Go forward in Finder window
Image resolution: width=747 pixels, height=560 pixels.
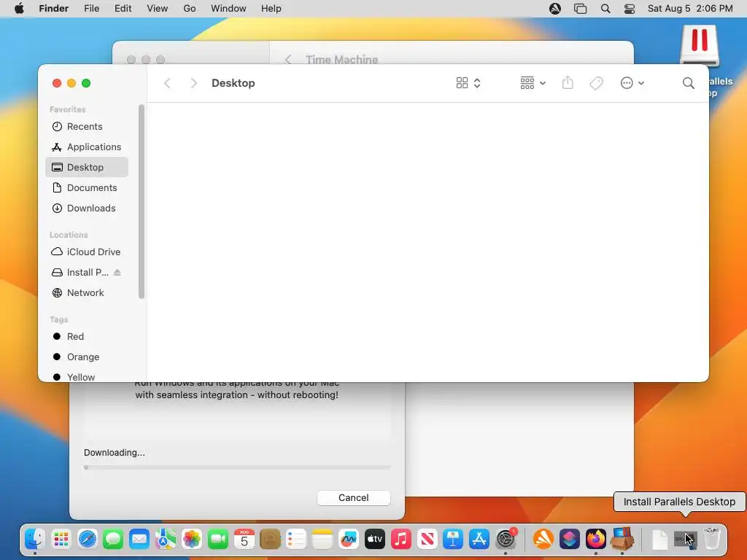(193, 83)
